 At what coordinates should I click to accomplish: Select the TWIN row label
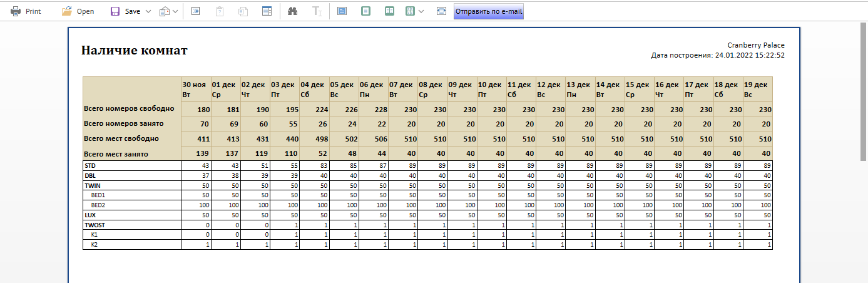click(93, 187)
